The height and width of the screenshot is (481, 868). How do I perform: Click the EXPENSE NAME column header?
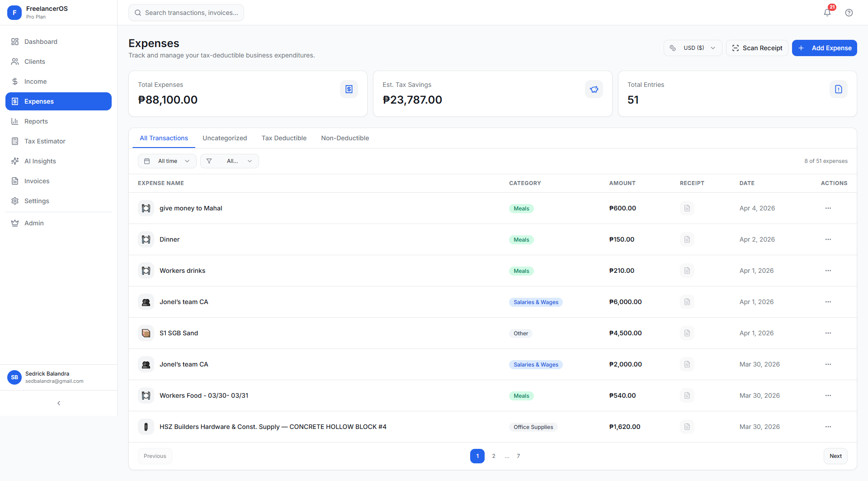click(161, 183)
